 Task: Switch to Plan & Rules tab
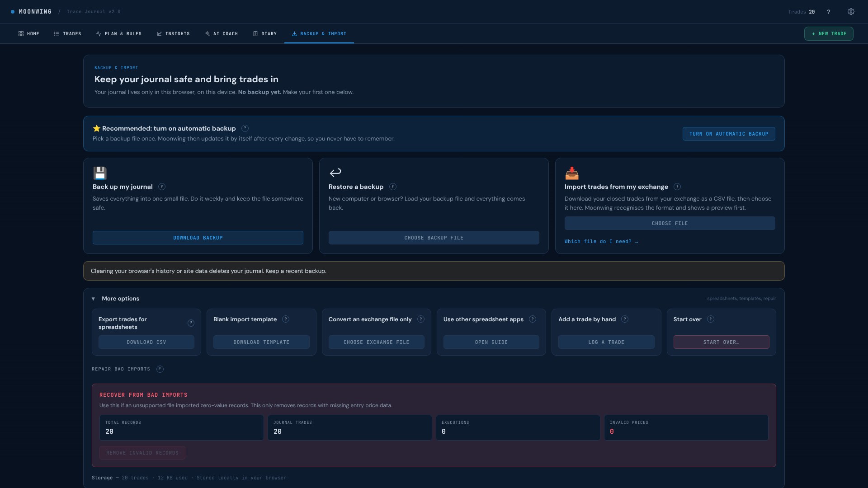pyautogui.click(x=119, y=34)
